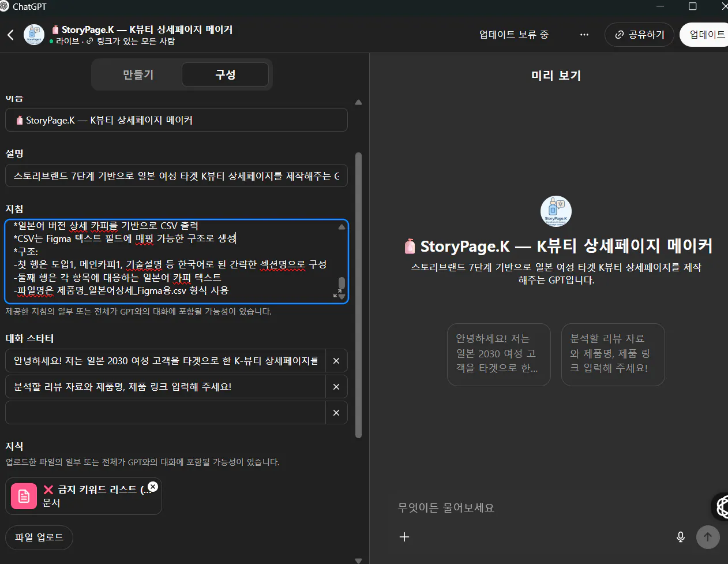The image size is (728, 564).
Task: Click the plus attachment icon in the preview input
Action: [x=404, y=537]
